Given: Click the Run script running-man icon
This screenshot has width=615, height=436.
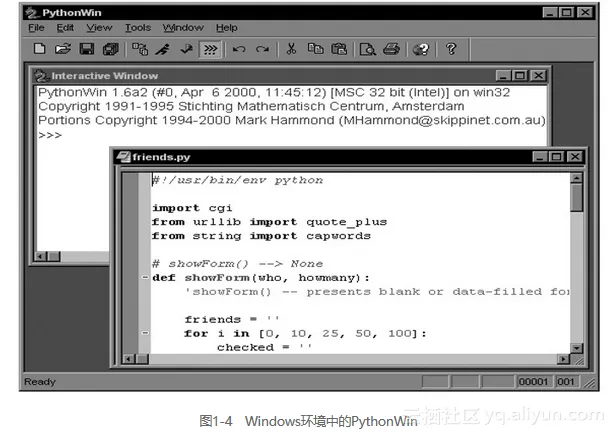Looking at the screenshot, I should (163, 49).
